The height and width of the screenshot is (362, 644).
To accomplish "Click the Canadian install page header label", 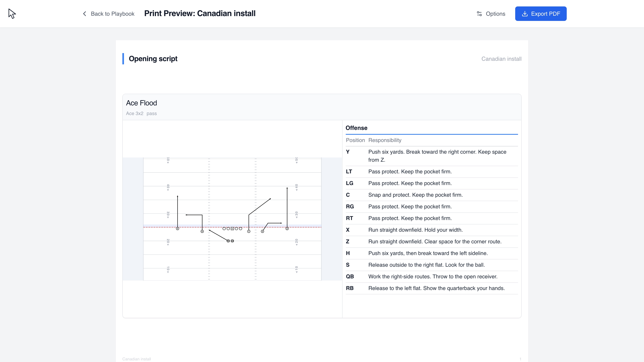I will tap(501, 59).
